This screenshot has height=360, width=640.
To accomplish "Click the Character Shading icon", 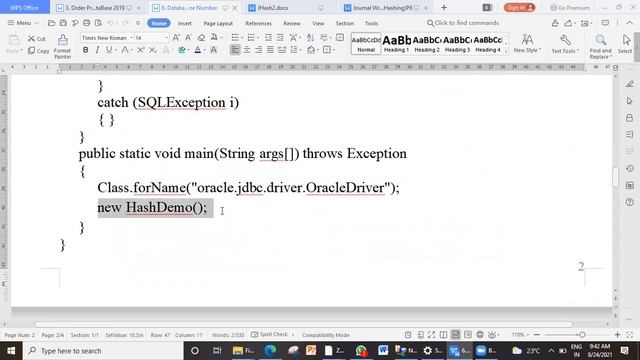I will click(213, 50).
